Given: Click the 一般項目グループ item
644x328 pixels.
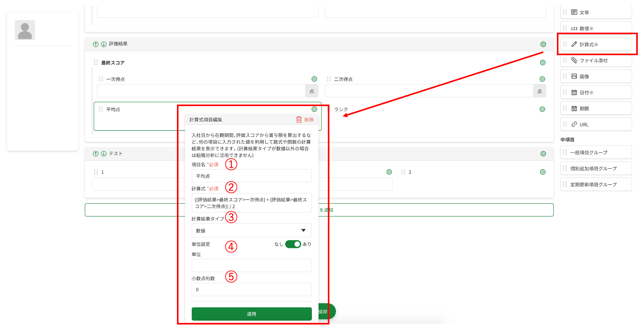Looking at the screenshot, I should click(596, 152).
